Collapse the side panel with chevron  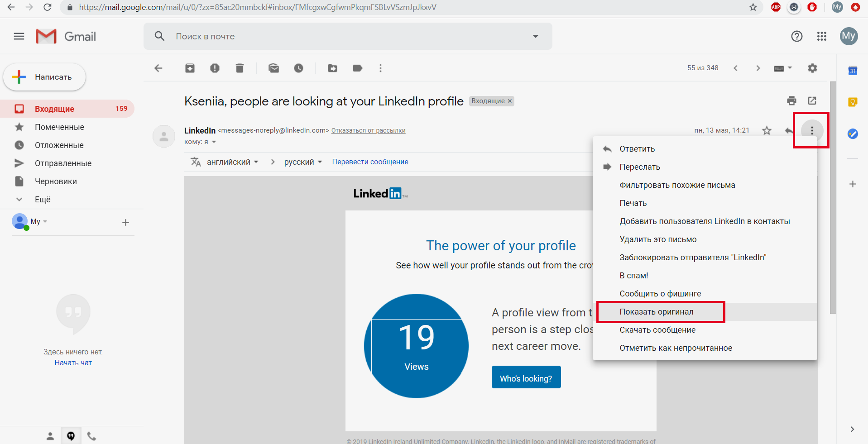(x=852, y=429)
